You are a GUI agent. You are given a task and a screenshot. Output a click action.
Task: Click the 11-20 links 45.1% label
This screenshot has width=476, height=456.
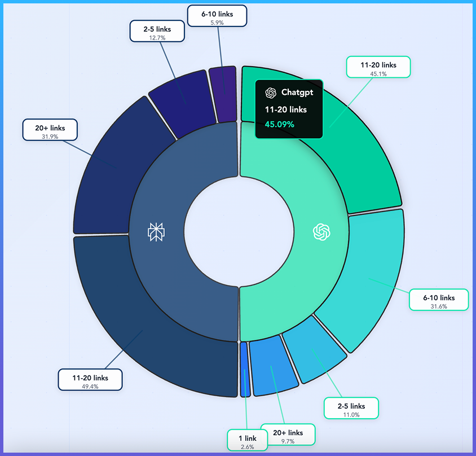[378, 67]
